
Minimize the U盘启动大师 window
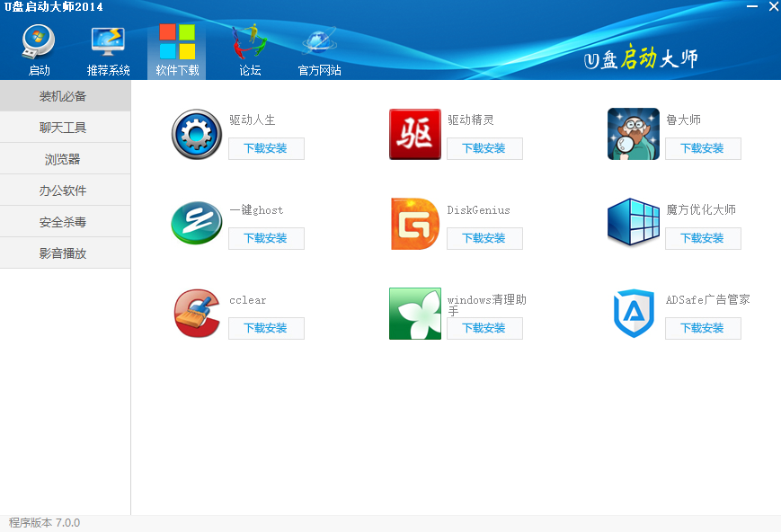(x=752, y=6)
